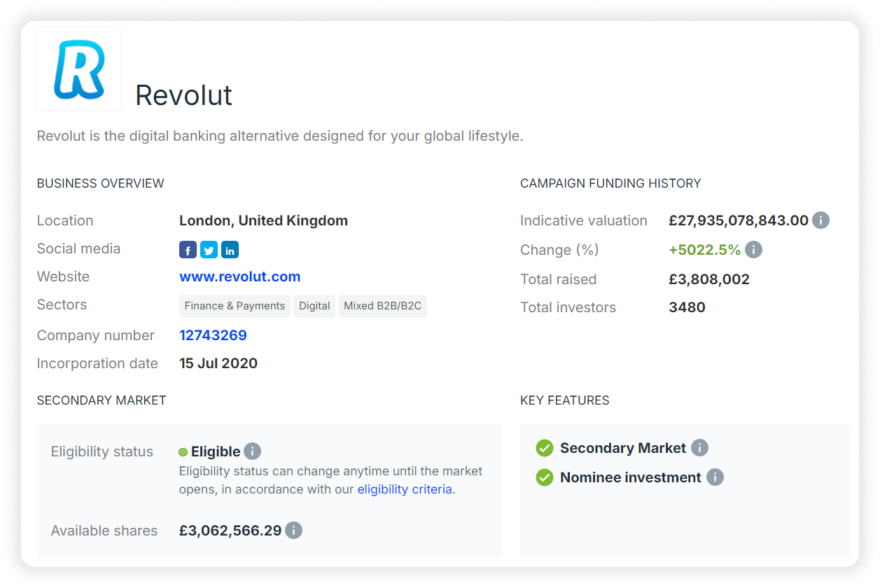Open Revolut's Facebook page icon
This screenshot has height=588, width=880.
tap(188, 249)
